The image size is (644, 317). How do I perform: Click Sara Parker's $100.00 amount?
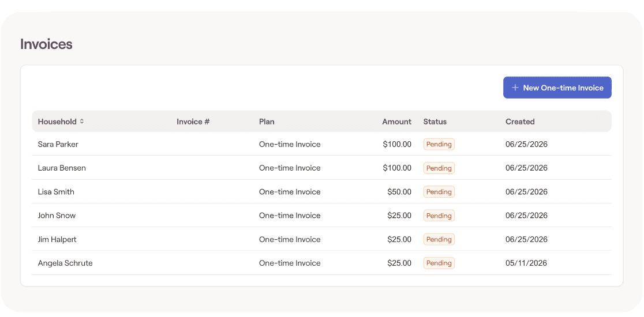[x=397, y=144]
